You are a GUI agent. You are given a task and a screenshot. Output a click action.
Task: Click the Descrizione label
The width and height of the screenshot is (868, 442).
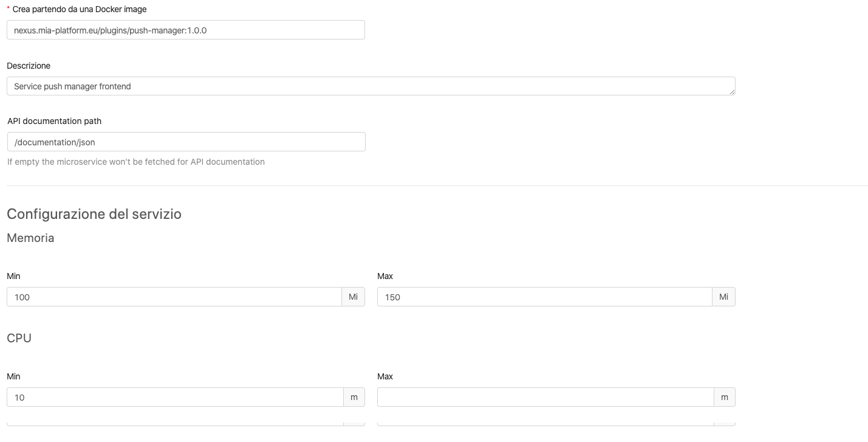click(29, 66)
